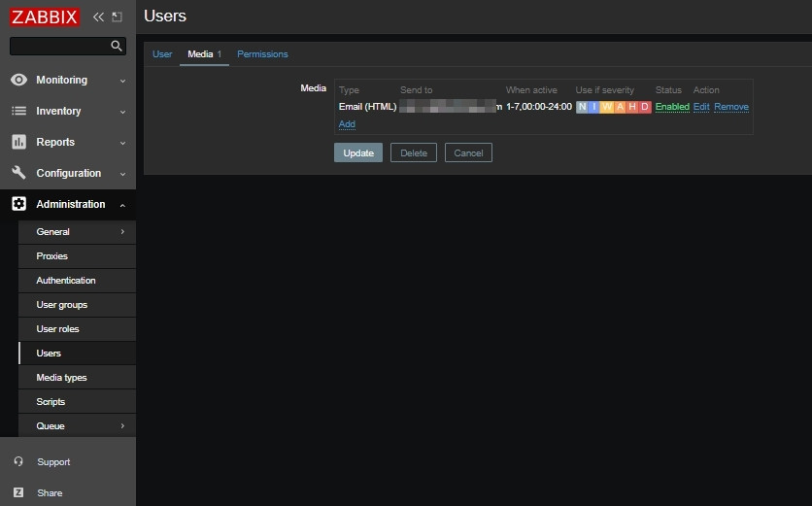This screenshot has width=812, height=506.
Task: Select the Media tab
Action: pyautogui.click(x=205, y=53)
